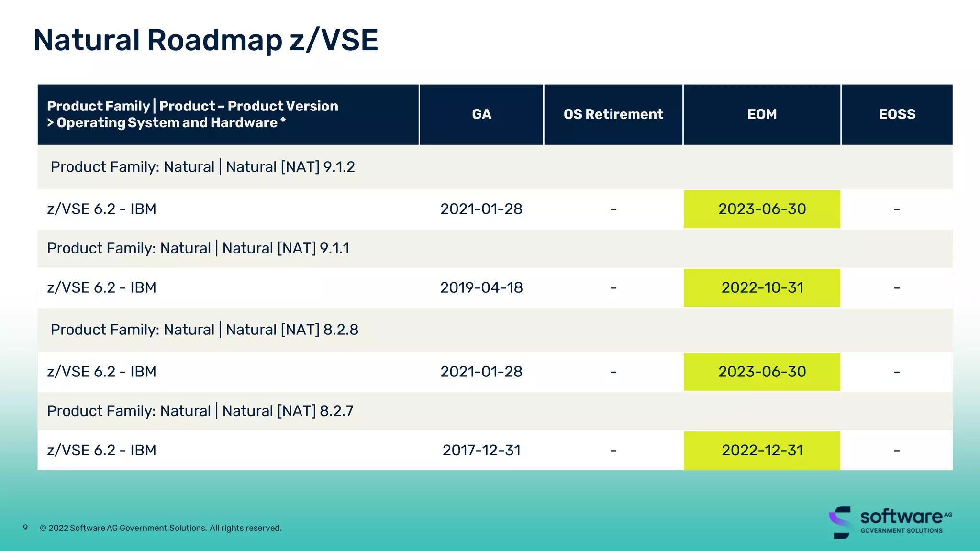
Task: Click highlighted EOM date 2022-12-31
Action: [762, 450]
